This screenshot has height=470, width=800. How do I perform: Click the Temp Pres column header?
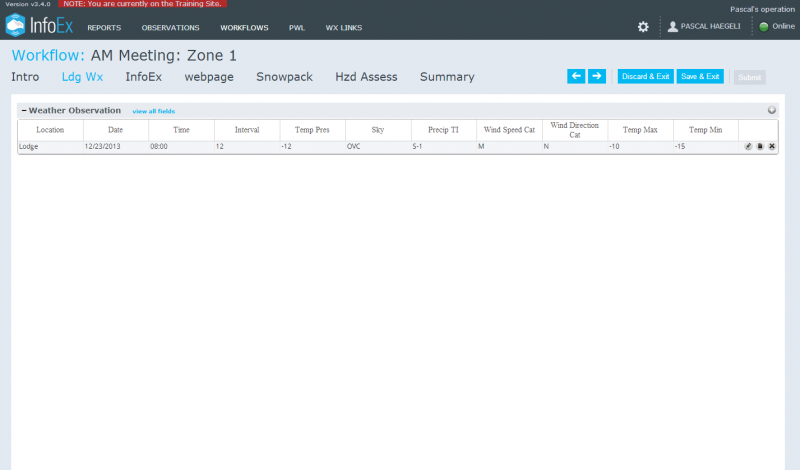pos(313,130)
